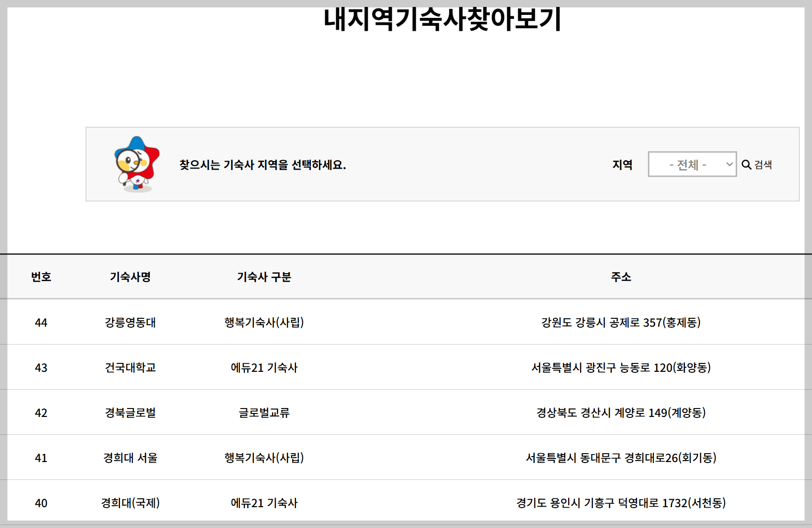Click the 기숙사명 column header
Screen dimensions: 812x528
pyautogui.click(x=130, y=277)
